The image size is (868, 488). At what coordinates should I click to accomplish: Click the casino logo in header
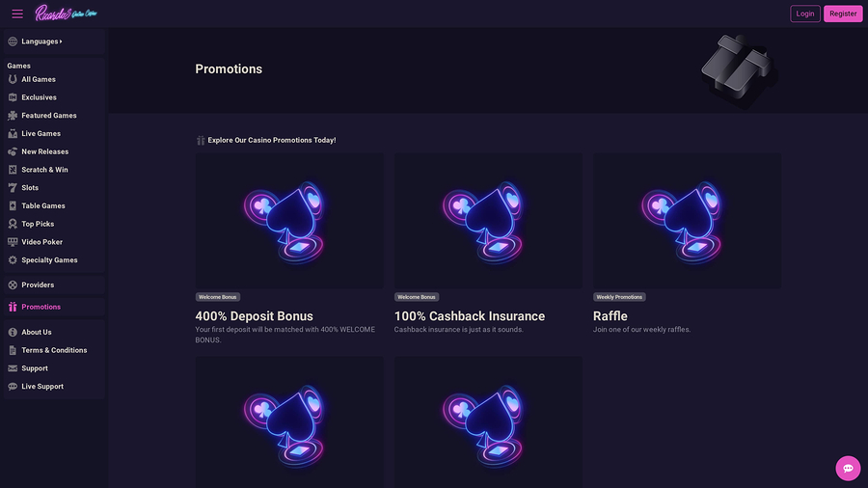(66, 14)
